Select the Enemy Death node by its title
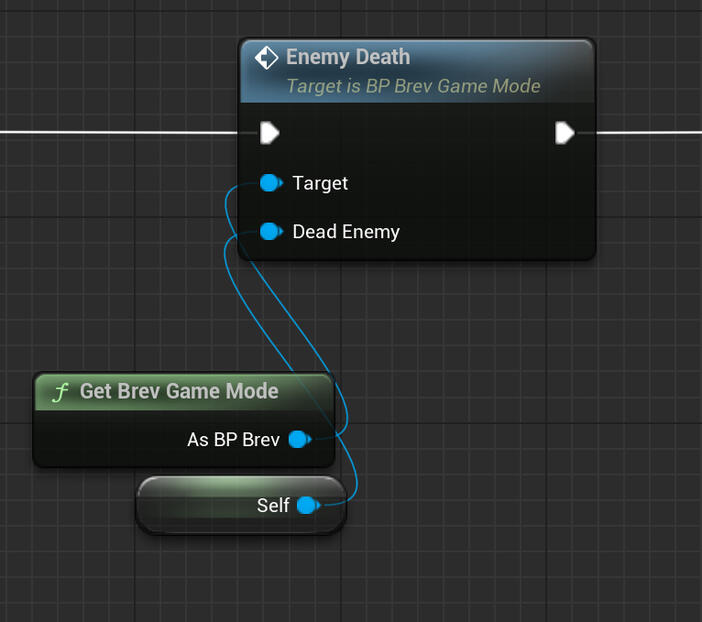Viewport: 702px width, 622px height. pos(347,58)
